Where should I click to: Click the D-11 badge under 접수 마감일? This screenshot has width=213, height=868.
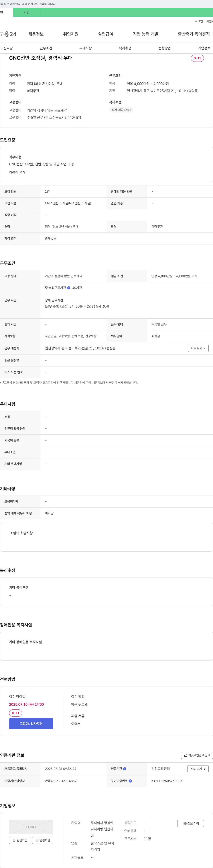pos(16,713)
